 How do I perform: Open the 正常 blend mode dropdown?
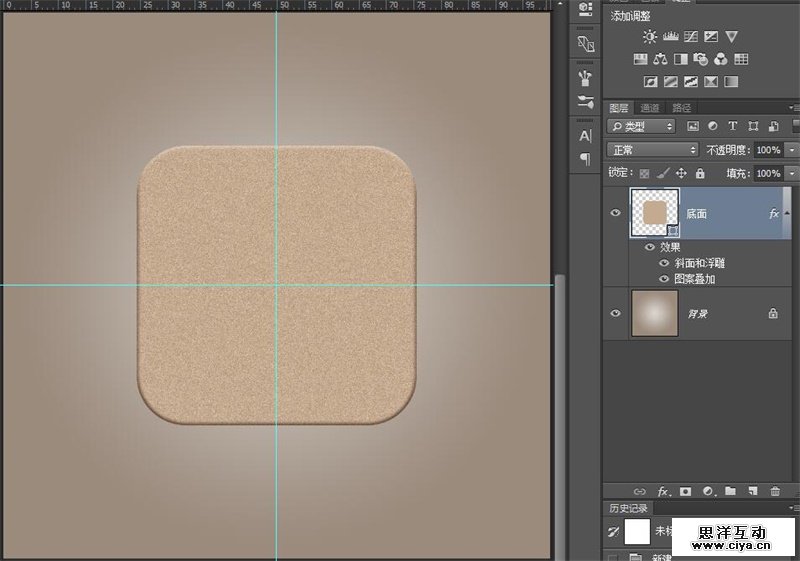click(x=654, y=150)
